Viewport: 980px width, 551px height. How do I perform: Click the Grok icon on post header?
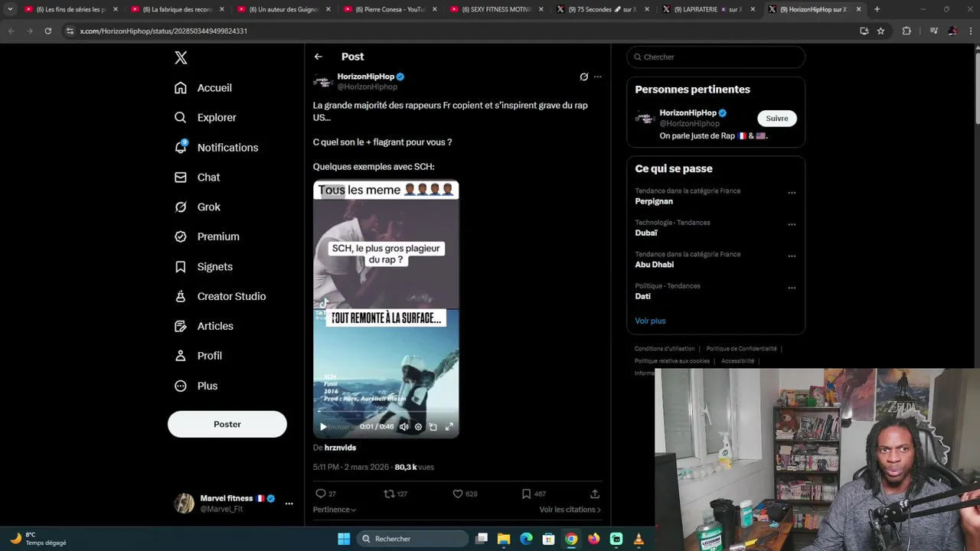click(x=583, y=77)
